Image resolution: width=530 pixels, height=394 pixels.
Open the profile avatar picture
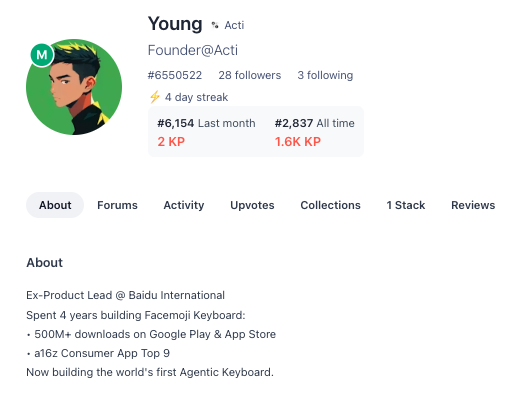click(x=74, y=87)
